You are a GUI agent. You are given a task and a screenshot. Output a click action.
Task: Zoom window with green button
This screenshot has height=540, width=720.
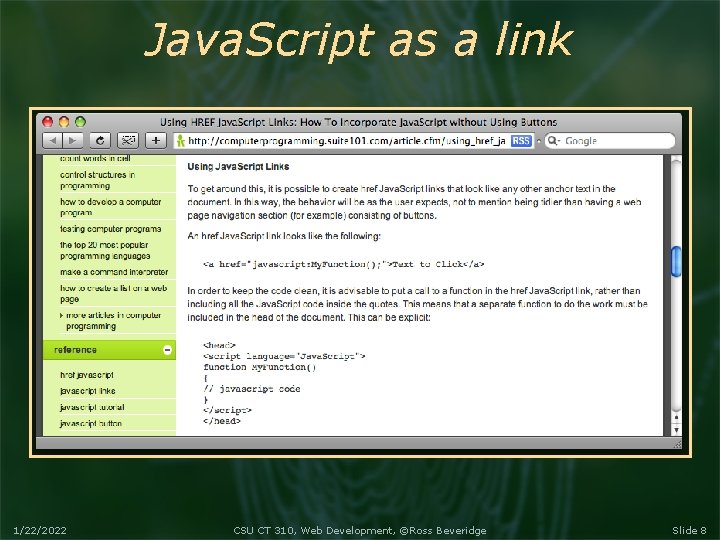tap(80, 122)
